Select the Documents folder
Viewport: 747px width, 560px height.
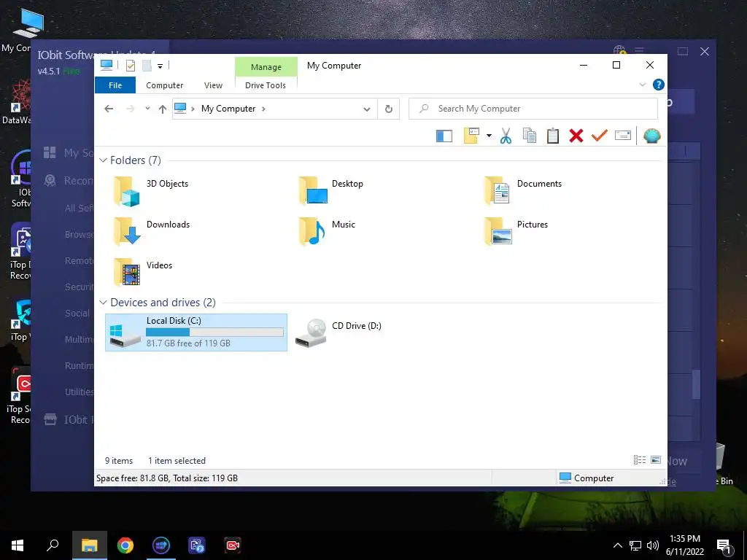[523, 190]
